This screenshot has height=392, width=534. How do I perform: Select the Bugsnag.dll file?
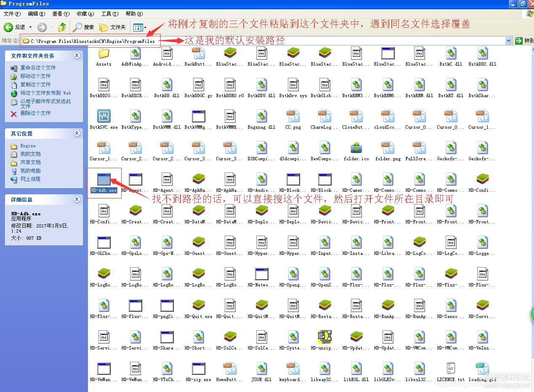click(x=262, y=119)
